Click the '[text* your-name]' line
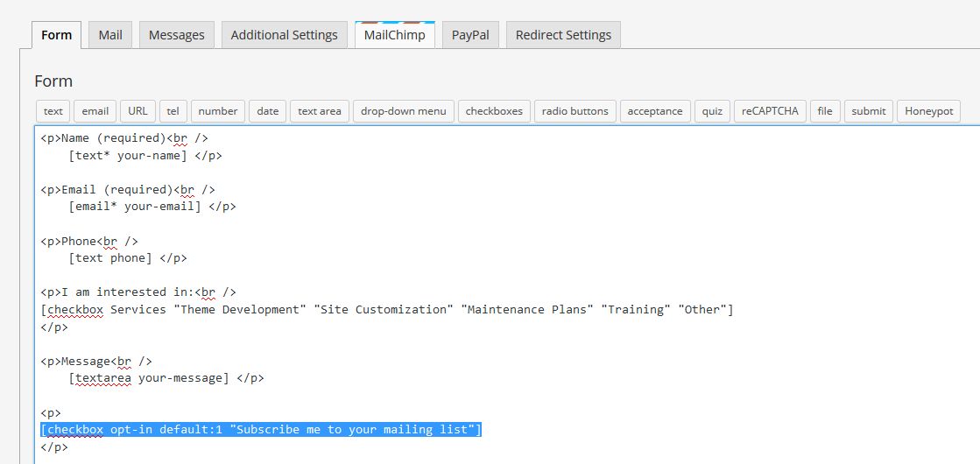Screen dimensions: 980x464 145,156
